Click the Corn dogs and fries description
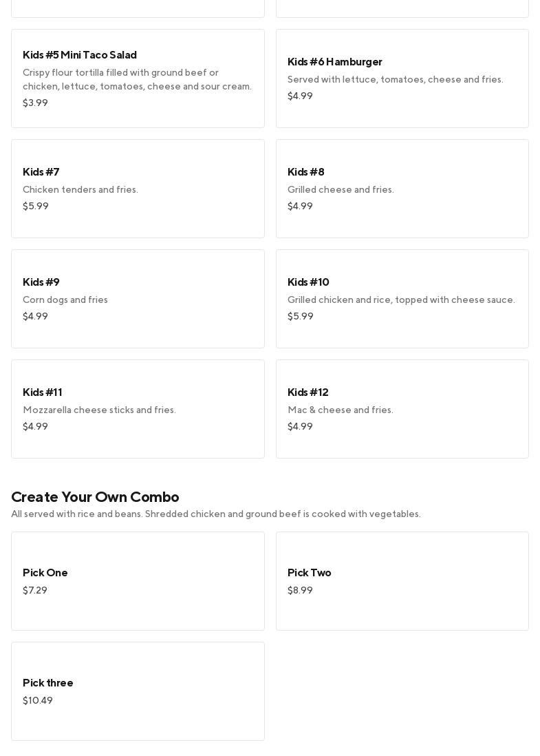The image size is (540, 756). point(65,300)
